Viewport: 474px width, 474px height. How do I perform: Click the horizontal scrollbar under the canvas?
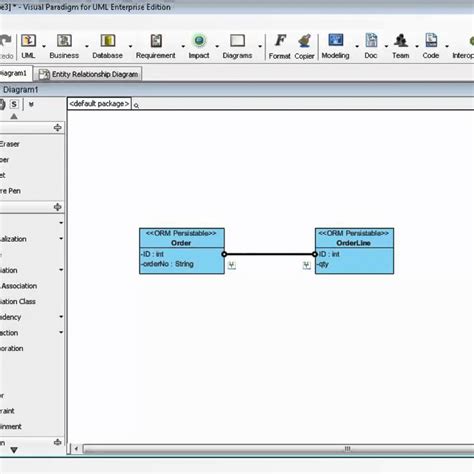pyautogui.click(x=278, y=449)
